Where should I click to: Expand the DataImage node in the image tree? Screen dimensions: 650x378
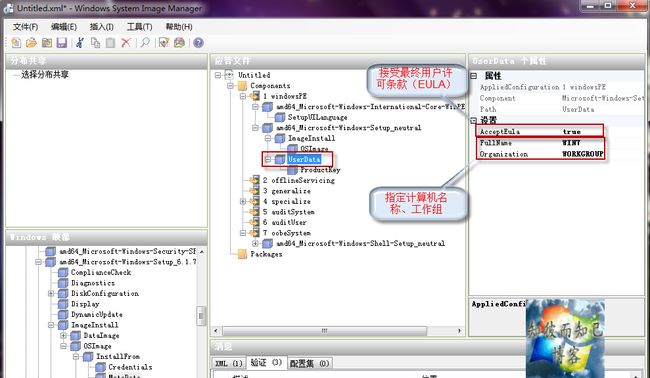coord(63,335)
